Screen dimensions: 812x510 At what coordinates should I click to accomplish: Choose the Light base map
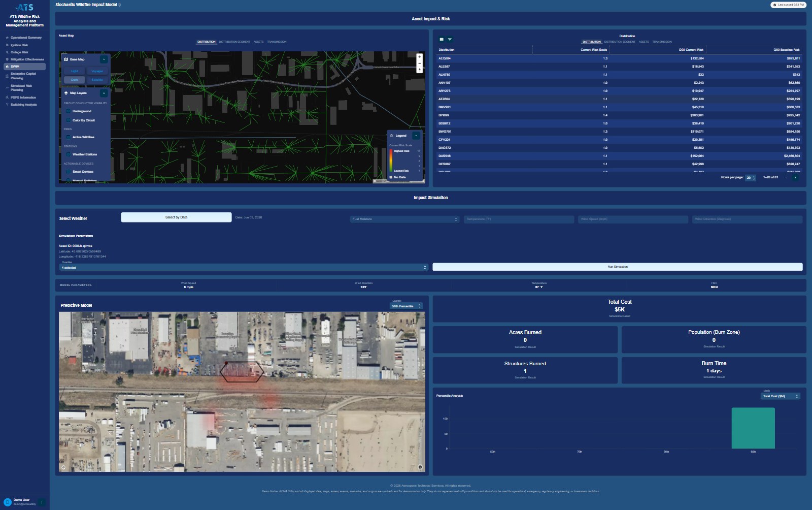click(x=75, y=71)
